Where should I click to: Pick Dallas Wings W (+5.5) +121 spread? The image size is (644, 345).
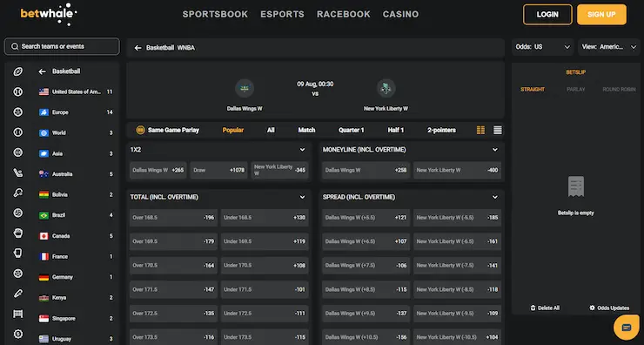coord(366,218)
